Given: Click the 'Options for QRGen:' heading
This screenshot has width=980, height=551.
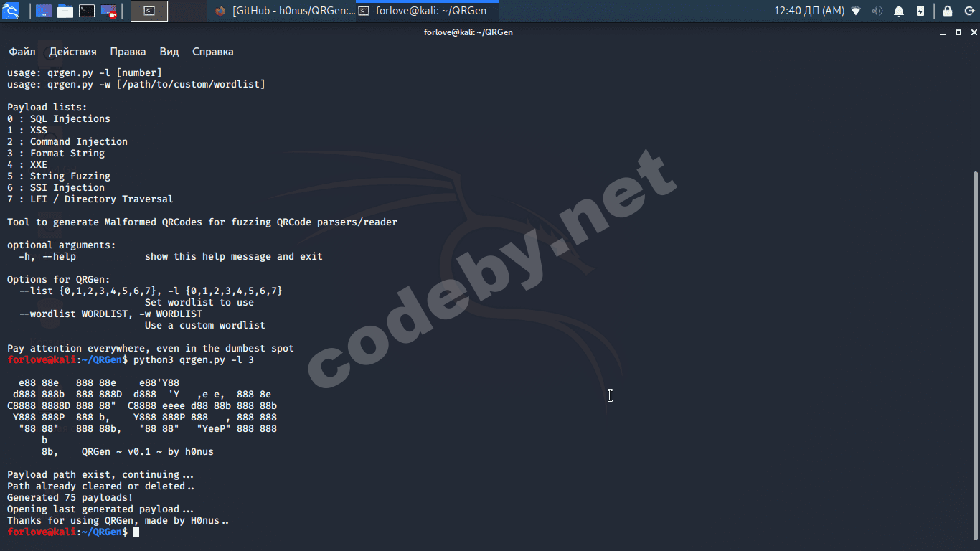Looking at the screenshot, I should tap(59, 280).
